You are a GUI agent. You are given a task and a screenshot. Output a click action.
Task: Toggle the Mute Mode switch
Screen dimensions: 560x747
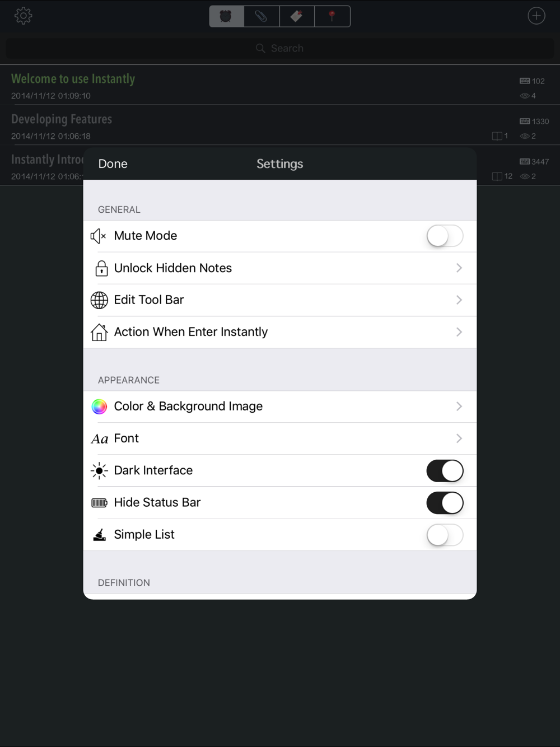click(445, 236)
